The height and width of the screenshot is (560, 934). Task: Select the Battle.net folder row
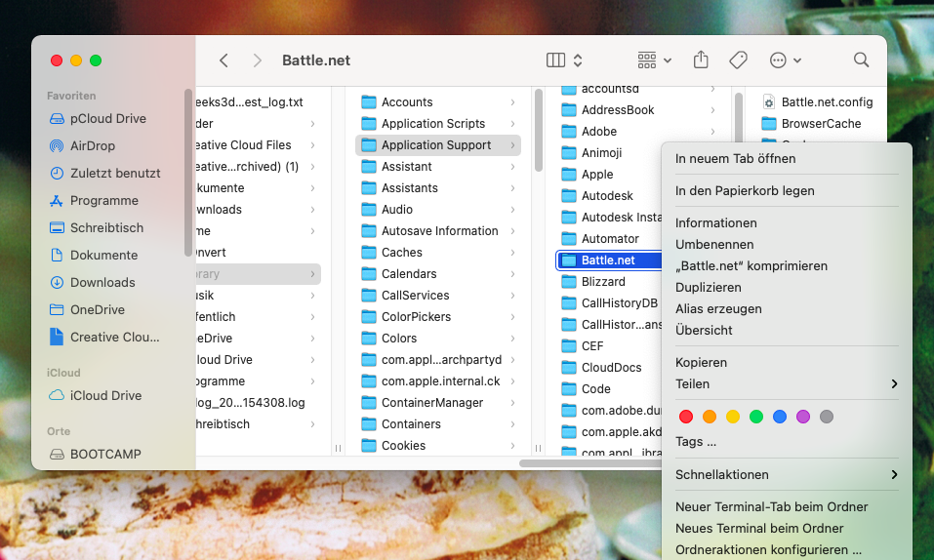pyautogui.click(x=609, y=260)
